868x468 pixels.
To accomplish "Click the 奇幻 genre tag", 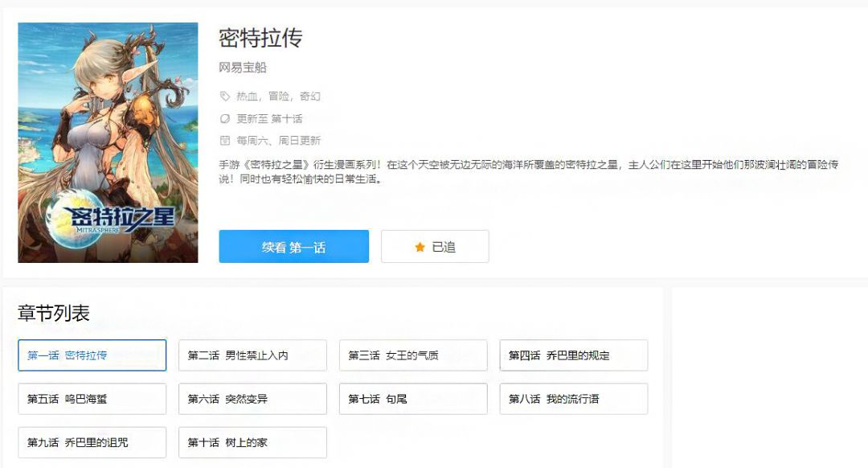I will [x=310, y=96].
